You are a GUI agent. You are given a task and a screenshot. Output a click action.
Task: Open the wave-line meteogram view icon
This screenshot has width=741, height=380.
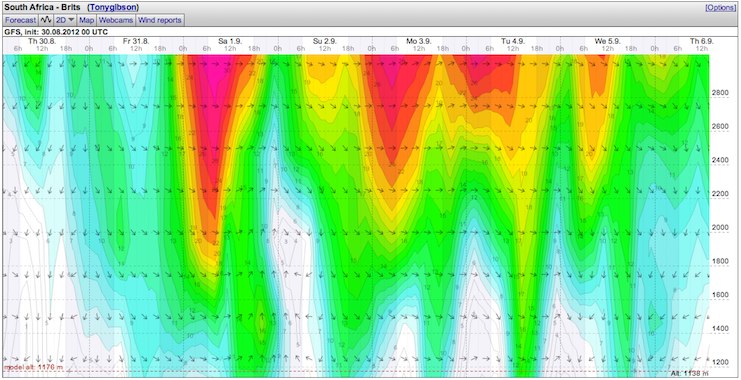click(46, 20)
